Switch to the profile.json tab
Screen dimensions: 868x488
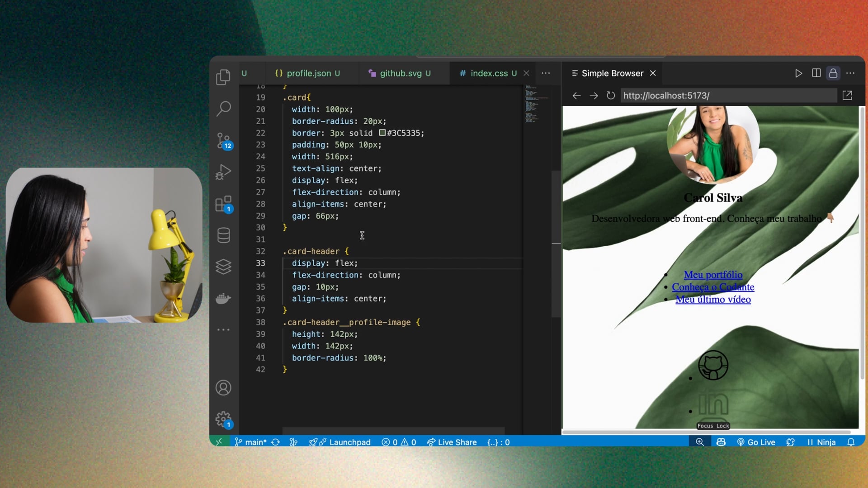[308, 73]
